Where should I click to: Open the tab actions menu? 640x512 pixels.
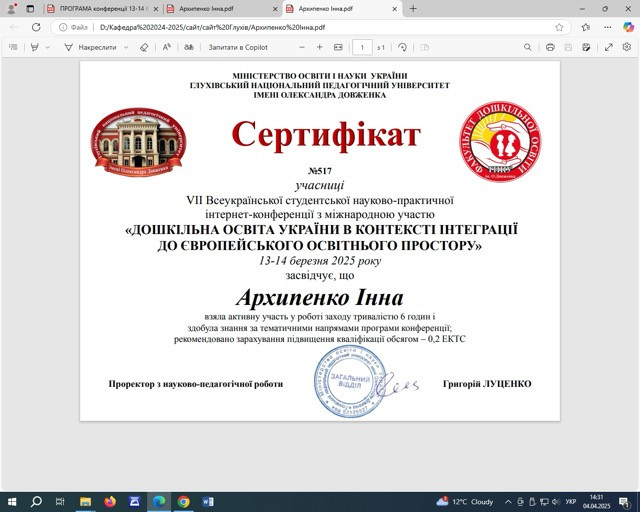pyautogui.click(x=30, y=9)
